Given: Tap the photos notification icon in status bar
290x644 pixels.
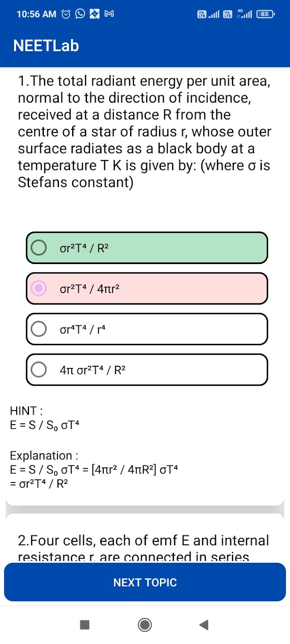Looking at the screenshot, I should point(95,14).
